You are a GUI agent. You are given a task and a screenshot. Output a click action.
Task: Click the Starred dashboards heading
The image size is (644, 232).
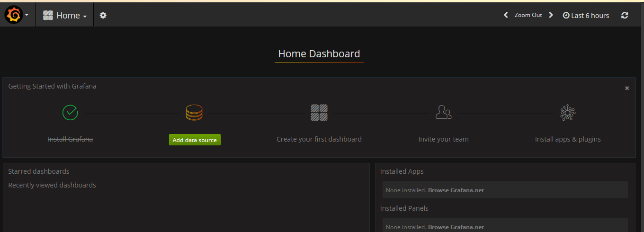coord(39,171)
